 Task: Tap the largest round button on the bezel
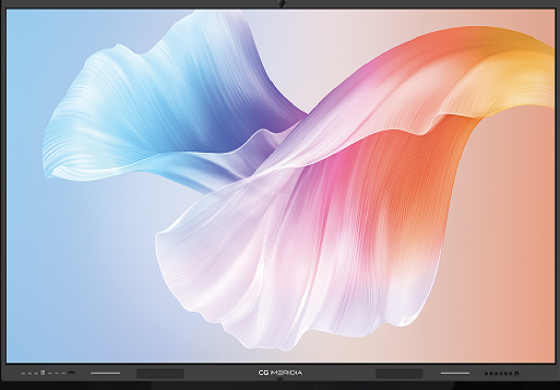[x=516, y=374]
